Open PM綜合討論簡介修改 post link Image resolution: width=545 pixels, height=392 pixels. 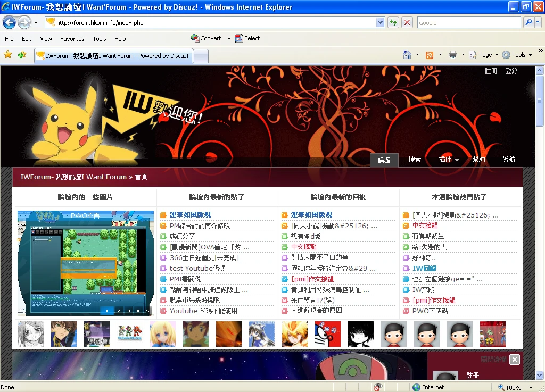(200, 226)
